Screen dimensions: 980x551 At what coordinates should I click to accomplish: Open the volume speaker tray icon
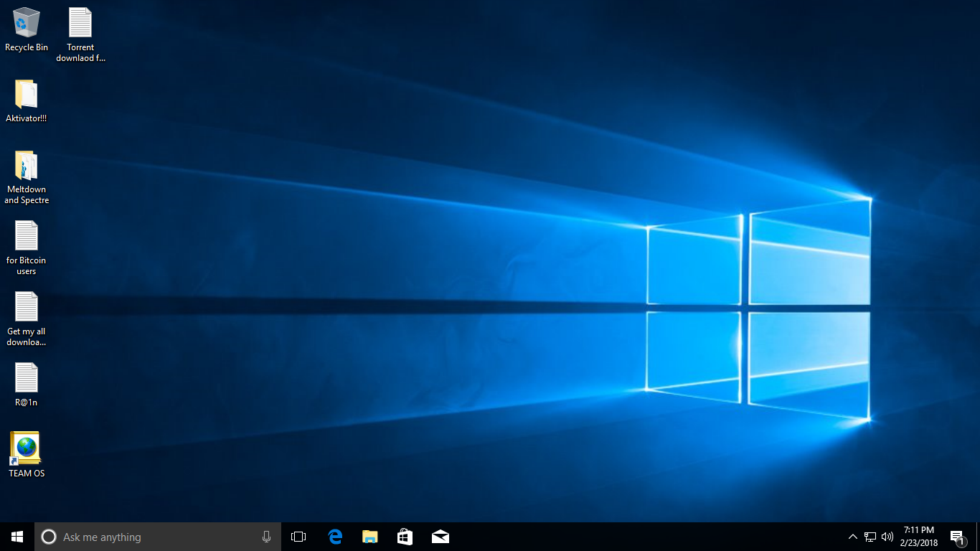click(x=887, y=537)
